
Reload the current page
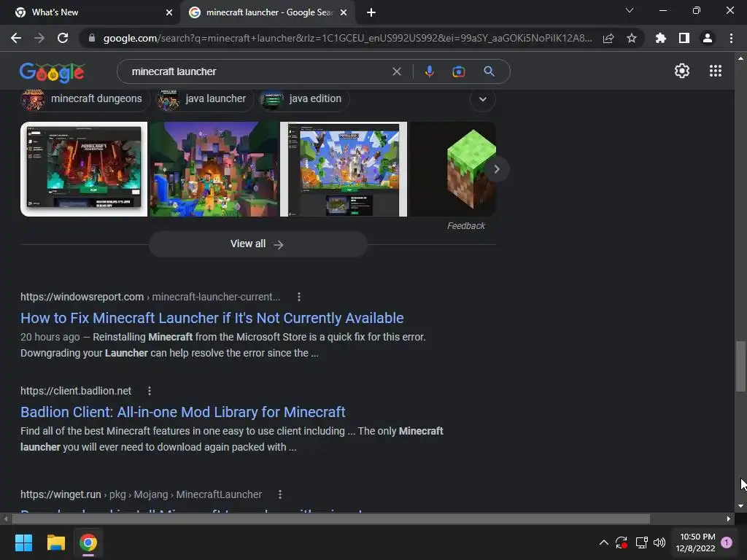tap(63, 38)
